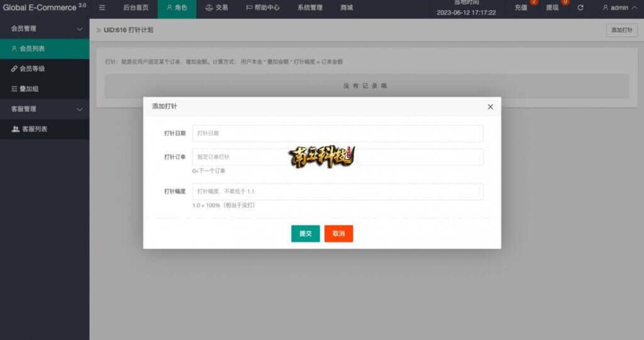Open the 充值 notifications in top bar
The image size is (644, 340).
pyautogui.click(x=521, y=8)
